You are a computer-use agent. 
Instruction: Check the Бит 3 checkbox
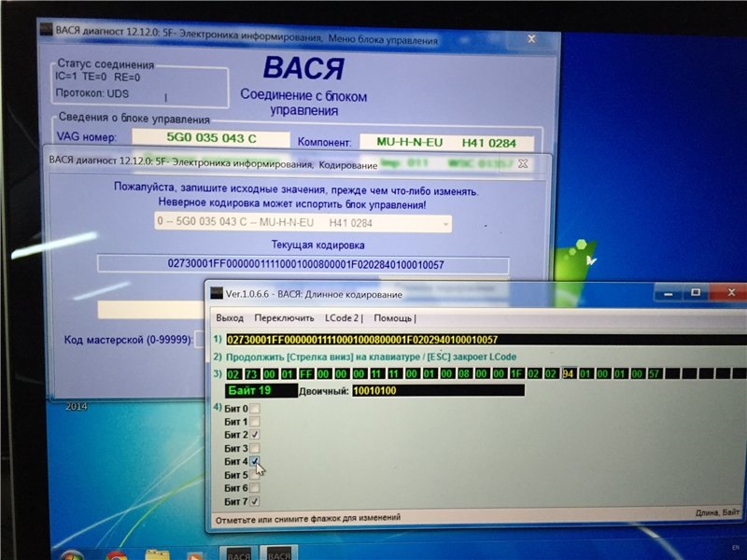[255, 448]
